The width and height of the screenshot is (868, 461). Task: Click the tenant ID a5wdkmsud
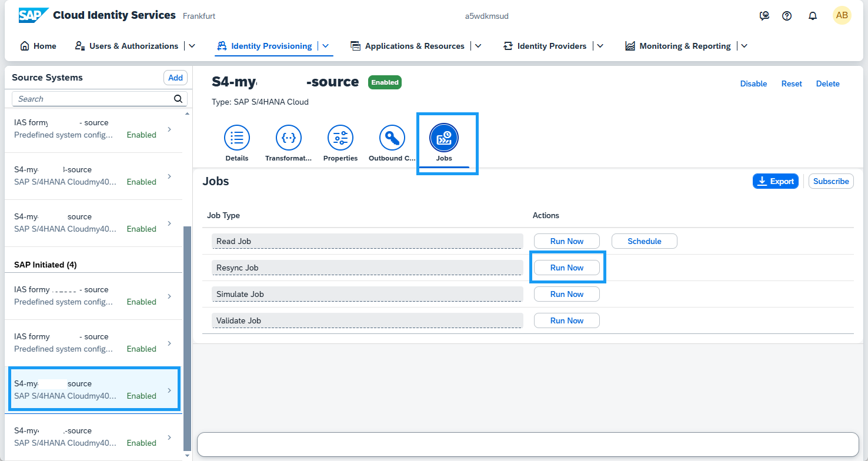486,16
